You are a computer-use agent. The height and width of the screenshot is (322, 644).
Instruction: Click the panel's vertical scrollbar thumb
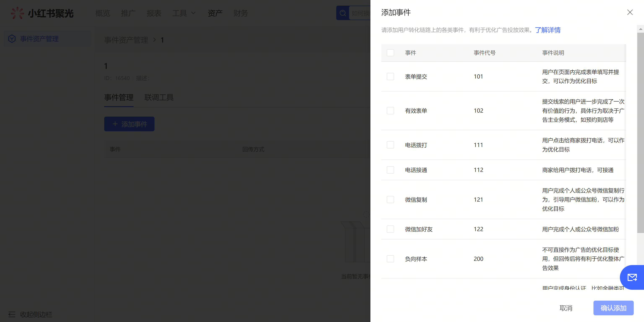click(640, 132)
